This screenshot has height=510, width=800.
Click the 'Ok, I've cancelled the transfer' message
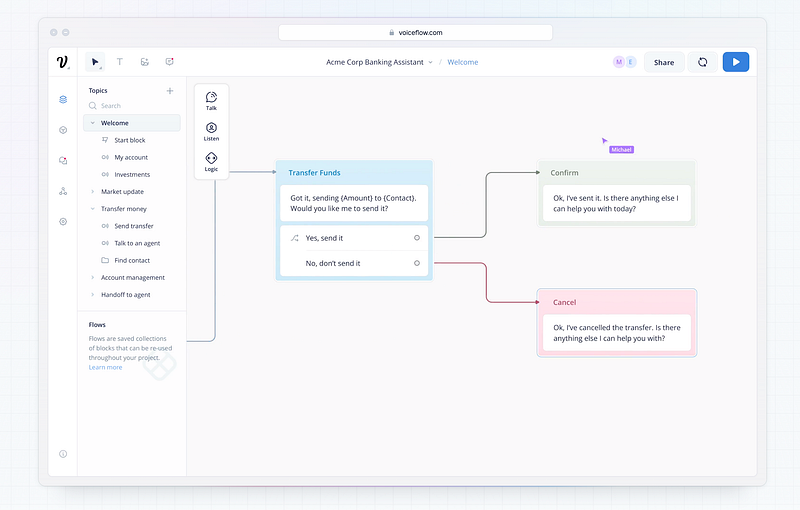coord(617,333)
